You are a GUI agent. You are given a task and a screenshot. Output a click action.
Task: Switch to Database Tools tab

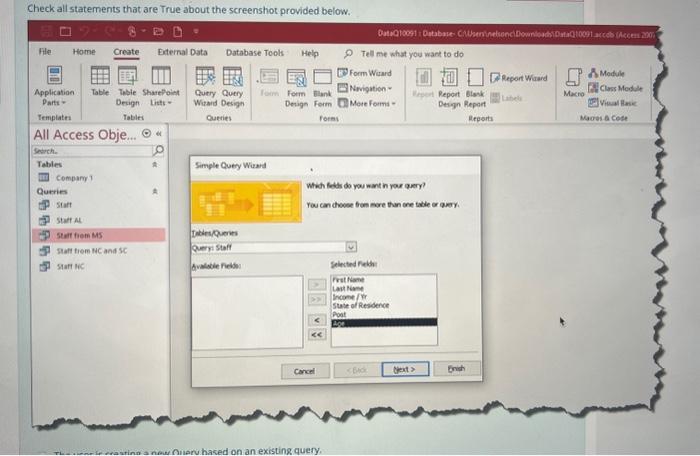(x=254, y=53)
